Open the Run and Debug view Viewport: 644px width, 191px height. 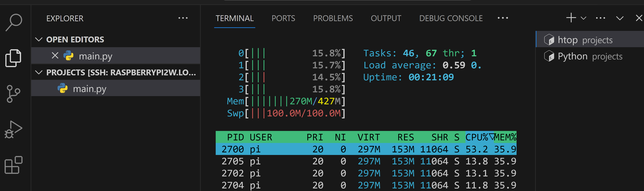tap(13, 129)
